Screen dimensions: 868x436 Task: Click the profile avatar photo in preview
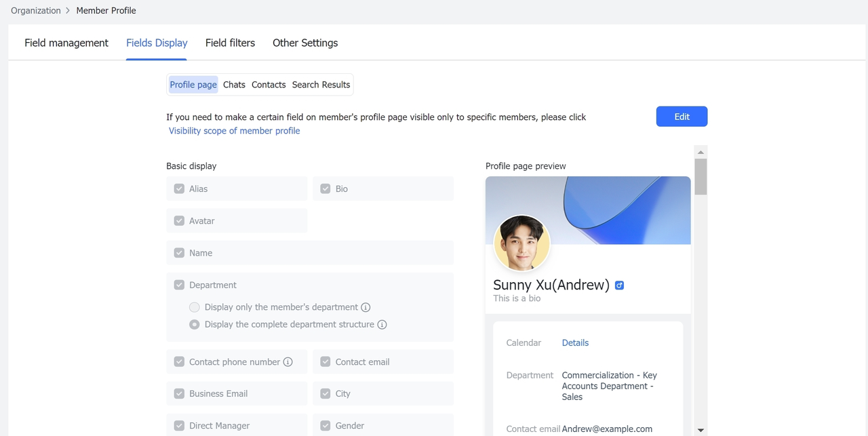[x=521, y=243]
